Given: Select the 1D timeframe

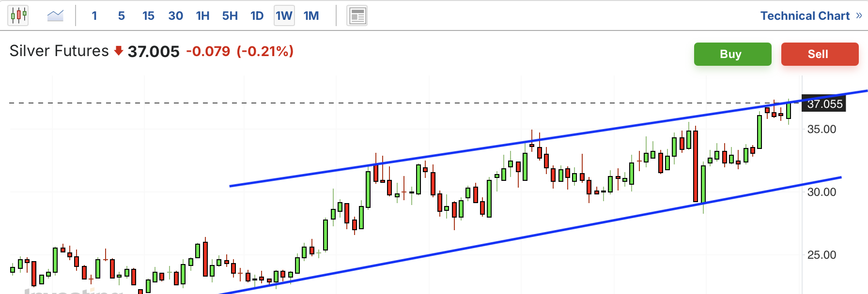Looking at the screenshot, I should pyautogui.click(x=257, y=16).
